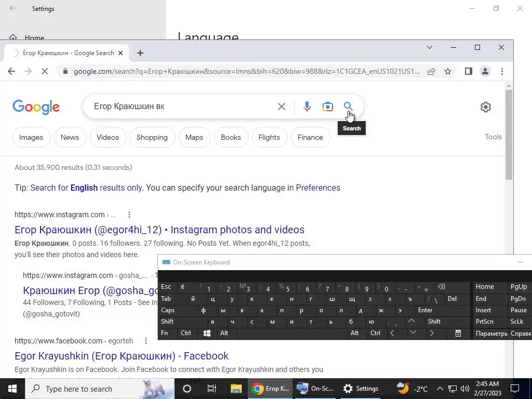Click the Google search magnifier icon
Image resolution: width=532 pixels, height=399 pixels.
[x=348, y=106]
